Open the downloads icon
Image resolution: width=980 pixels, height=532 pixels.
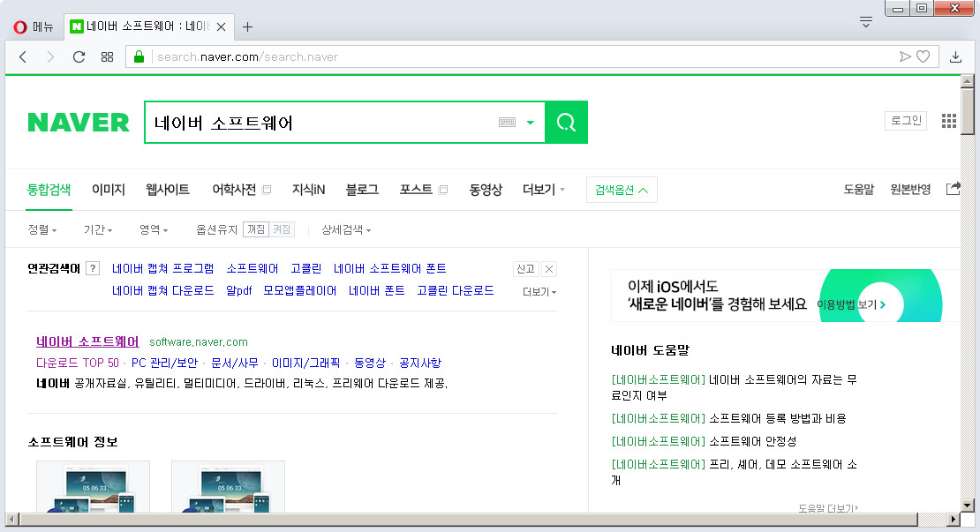955,56
